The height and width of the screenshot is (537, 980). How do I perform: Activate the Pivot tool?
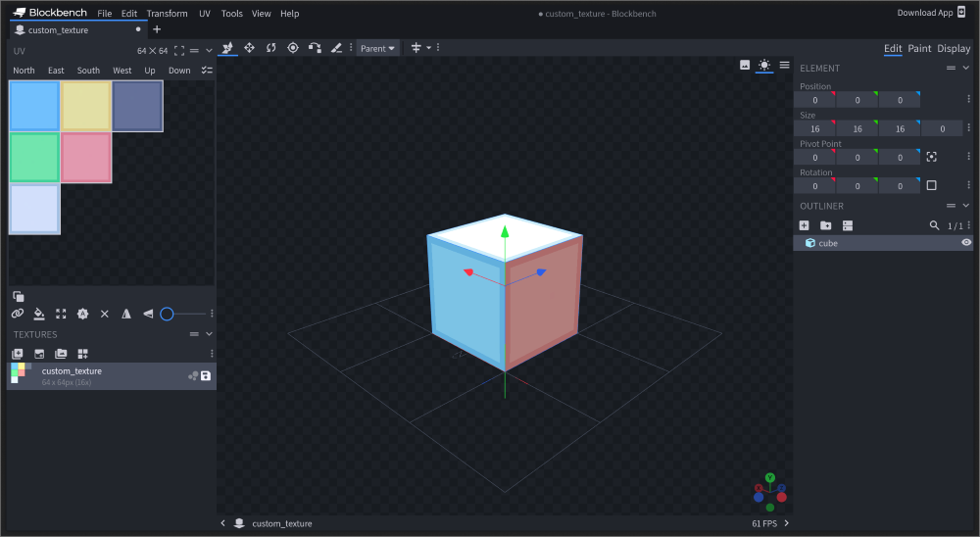292,48
